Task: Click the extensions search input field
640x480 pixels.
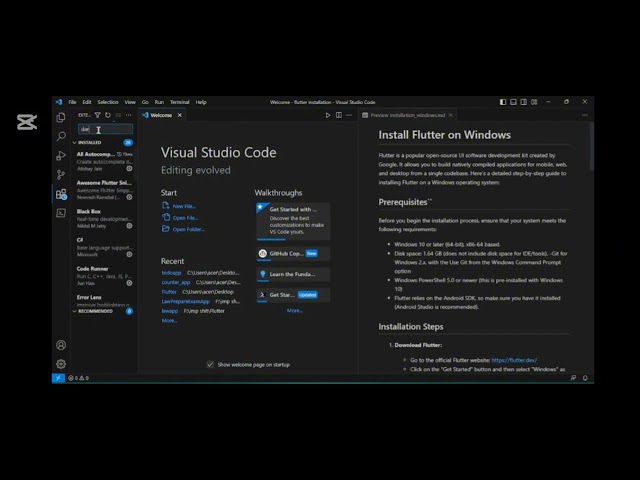Action: click(x=105, y=129)
